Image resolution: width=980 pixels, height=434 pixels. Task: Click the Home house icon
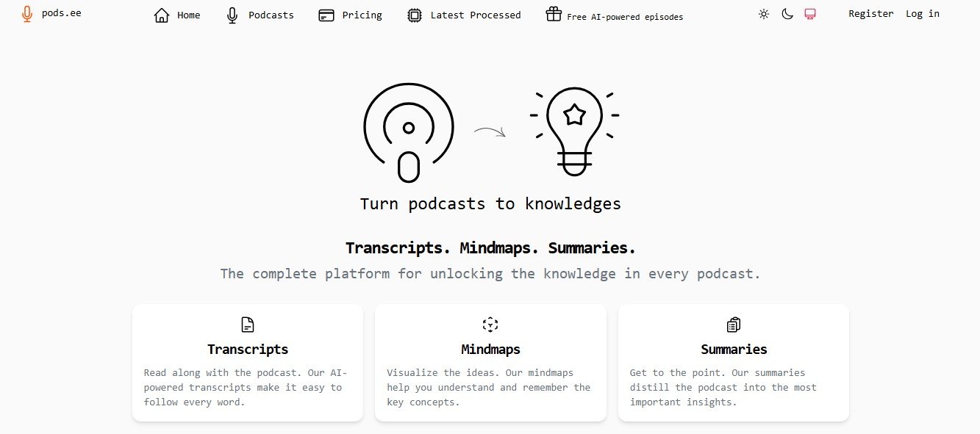(x=162, y=15)
